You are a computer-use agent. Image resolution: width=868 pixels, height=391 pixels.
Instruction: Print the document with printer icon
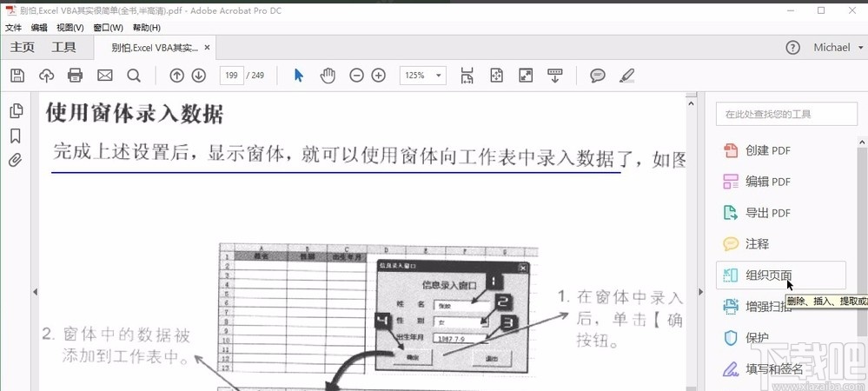[x=76, y=76]
